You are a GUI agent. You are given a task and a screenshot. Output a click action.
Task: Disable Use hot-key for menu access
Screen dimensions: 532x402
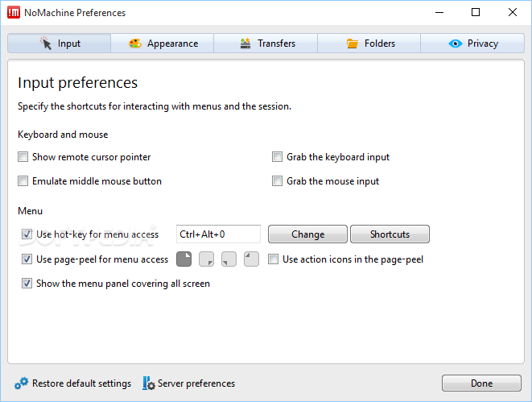(x=27, y=234)
